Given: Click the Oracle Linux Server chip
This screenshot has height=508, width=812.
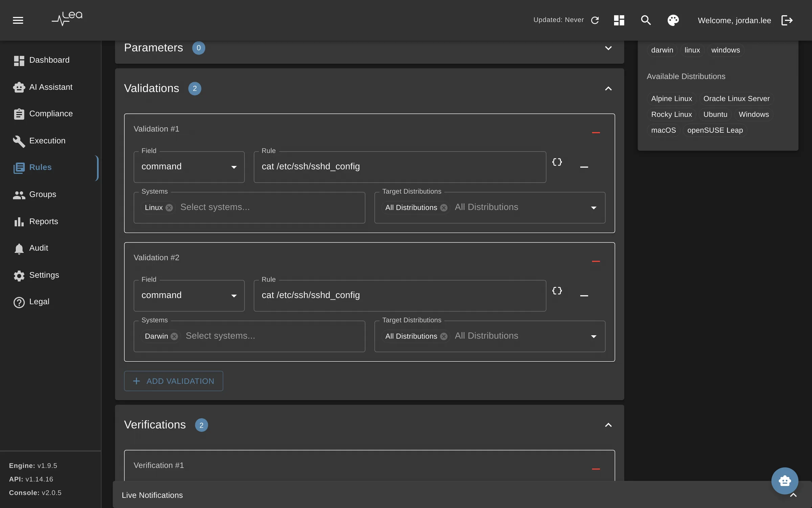Looking at the screenshot, I should pyautogui.click(x=736, y=99).
